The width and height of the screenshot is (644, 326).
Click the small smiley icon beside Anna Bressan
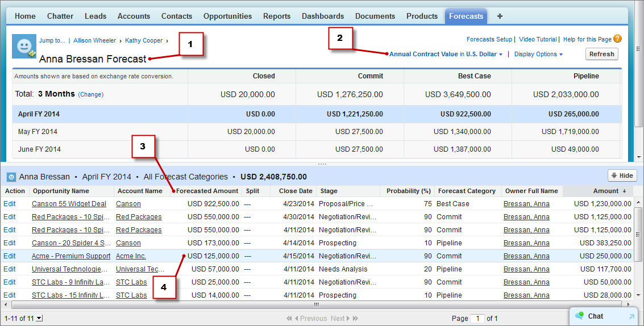11,177
